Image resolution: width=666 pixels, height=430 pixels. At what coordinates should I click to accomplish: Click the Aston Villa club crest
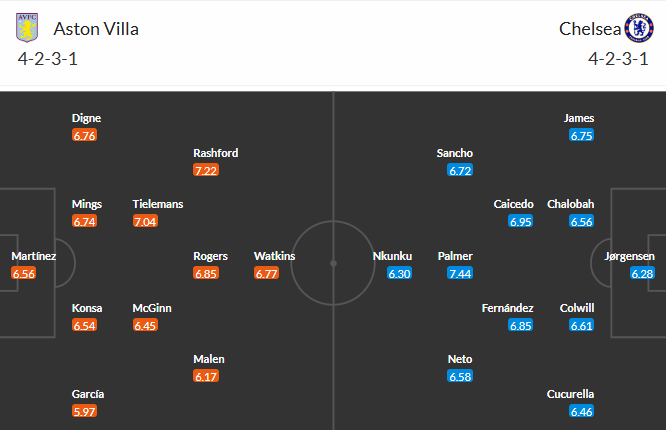[x=27, y=28]
